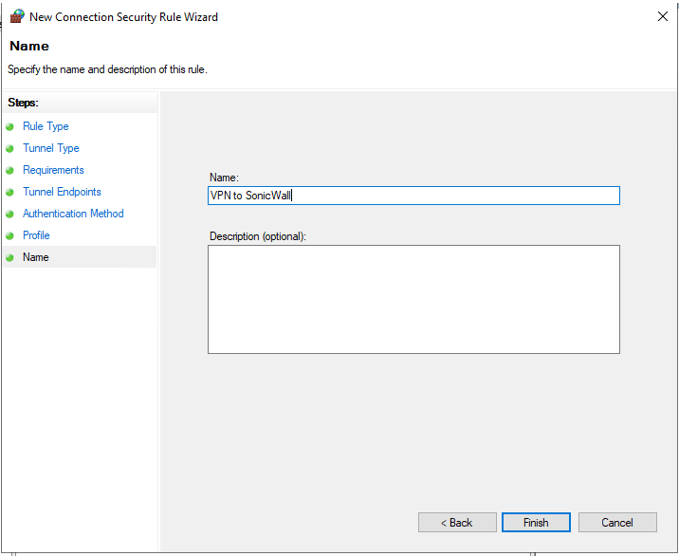Click green bullet beside Authentication Method
This screenshot has height=556, width=682.
(x=10, y=214)
